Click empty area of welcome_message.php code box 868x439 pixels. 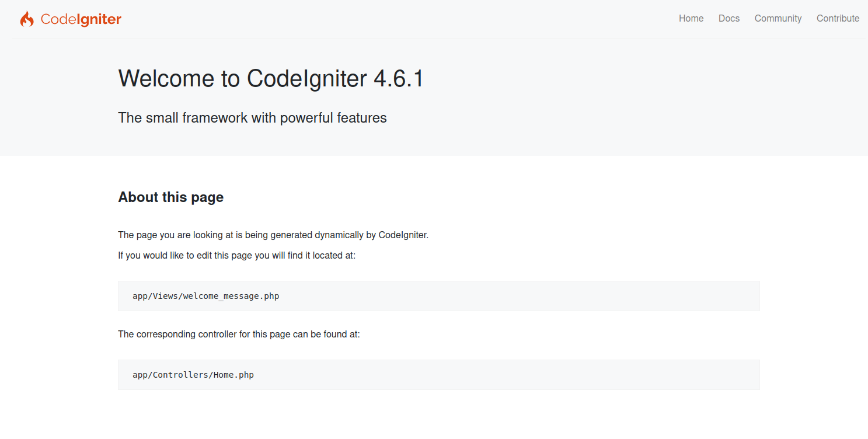[x=525, y=296]
